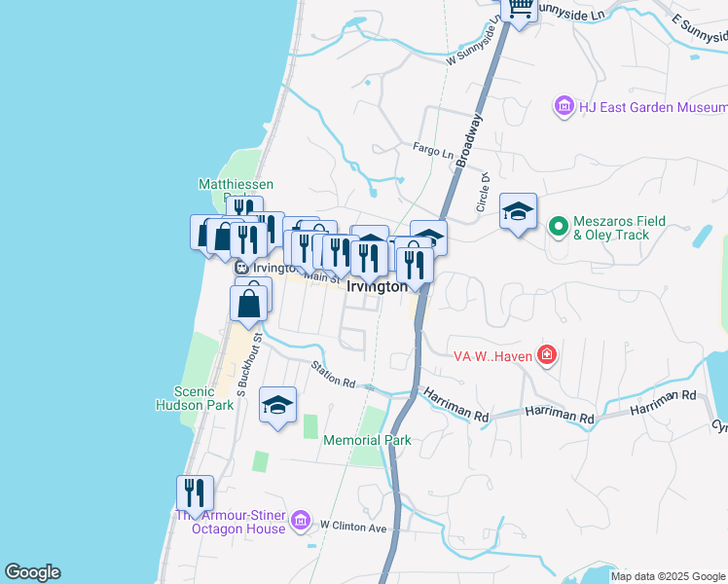Click the Scenic Hudson Park label
This screenshot has height=584, width=728.
point(195,398)
